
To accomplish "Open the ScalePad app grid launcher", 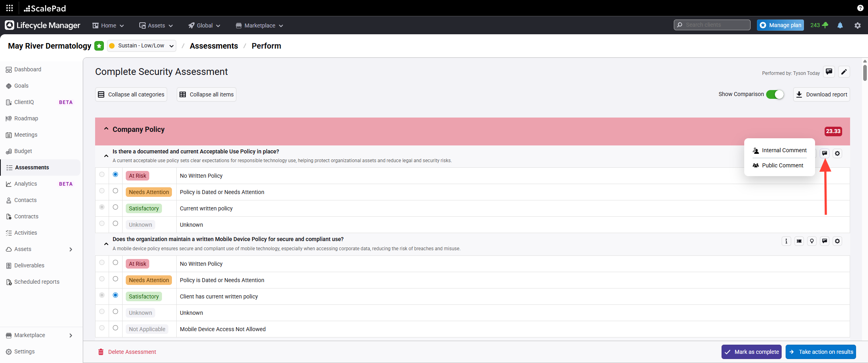I will [x=10, y=8].
